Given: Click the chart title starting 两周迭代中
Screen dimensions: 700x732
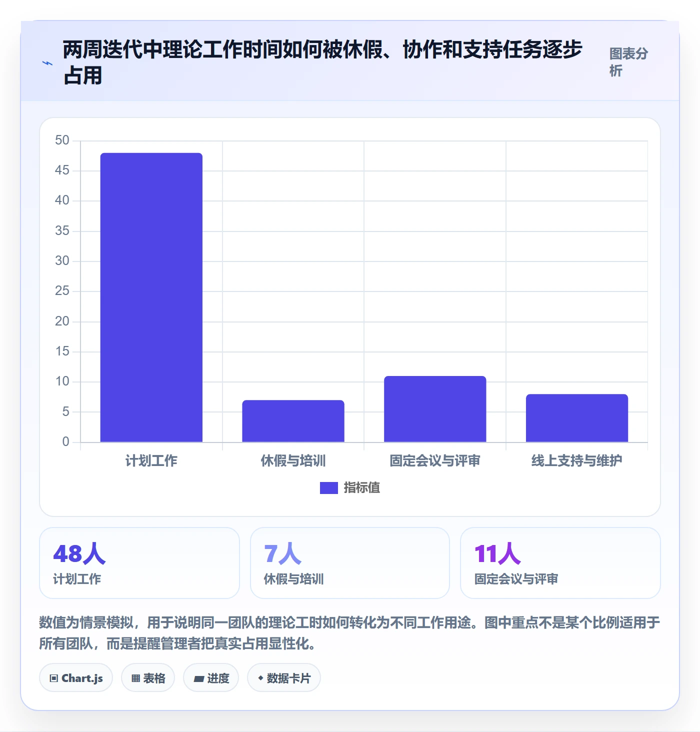Looking at the screenshot, I should [x=322, y=62].
